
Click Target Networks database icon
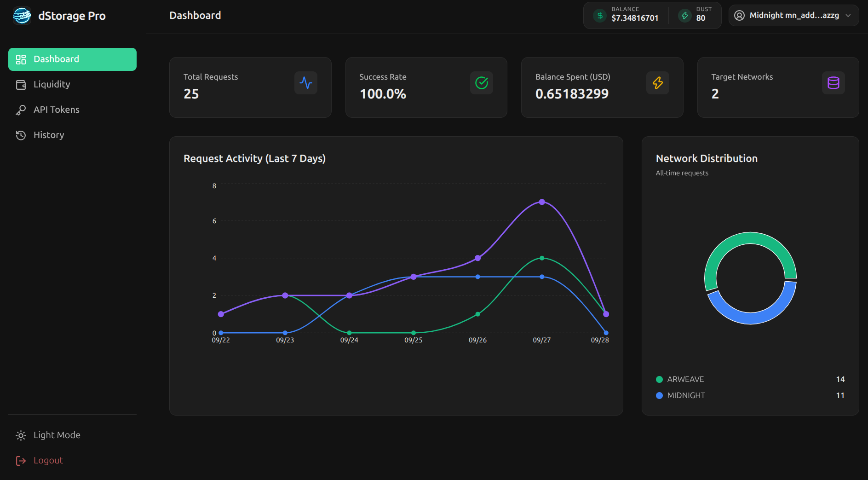(834, 83)
